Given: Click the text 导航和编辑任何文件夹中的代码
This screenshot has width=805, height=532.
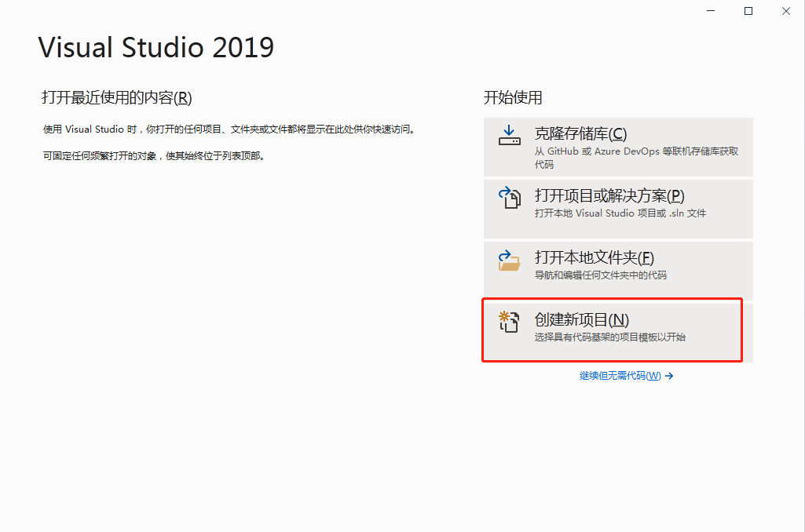Looking at the screenshot, I should (600, 275).
